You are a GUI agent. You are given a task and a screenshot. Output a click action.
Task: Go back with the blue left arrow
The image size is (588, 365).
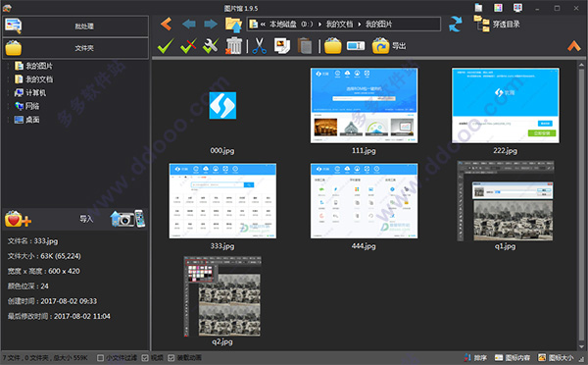(188, 24)
